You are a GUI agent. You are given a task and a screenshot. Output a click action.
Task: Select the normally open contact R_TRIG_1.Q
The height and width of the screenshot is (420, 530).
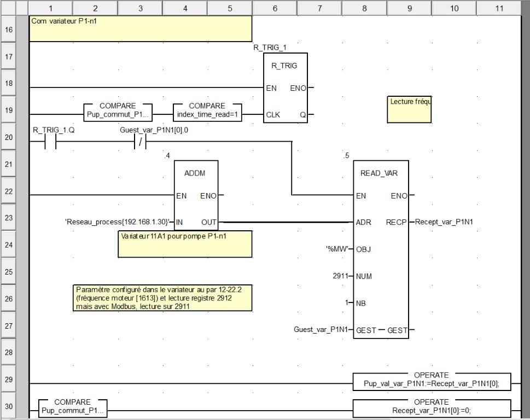click(x=50, y=142)
